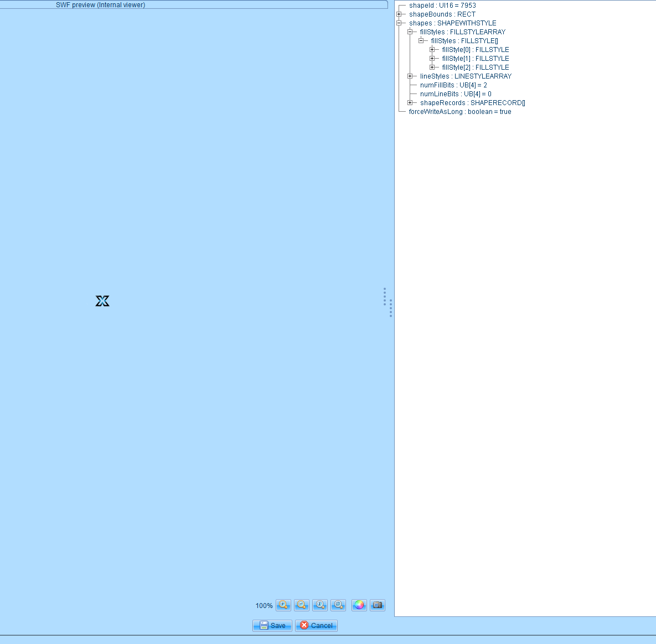Click the zoom to fit icon
The width and height of the screenshot is (656, 644).
pyautogui.click(x=338, y=605)
